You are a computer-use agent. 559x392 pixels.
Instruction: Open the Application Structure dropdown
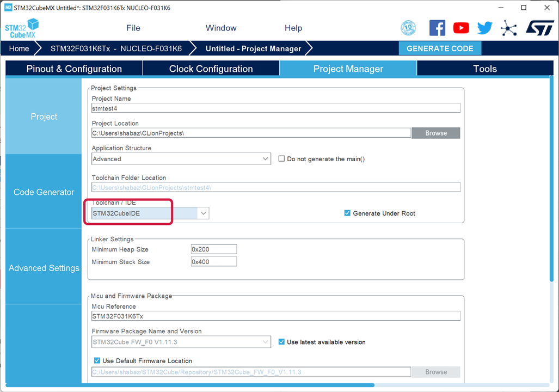point(181,159)
